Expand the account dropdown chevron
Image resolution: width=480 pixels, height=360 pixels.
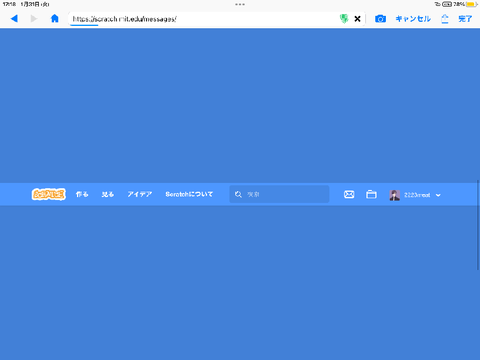(x=438, y=195)
